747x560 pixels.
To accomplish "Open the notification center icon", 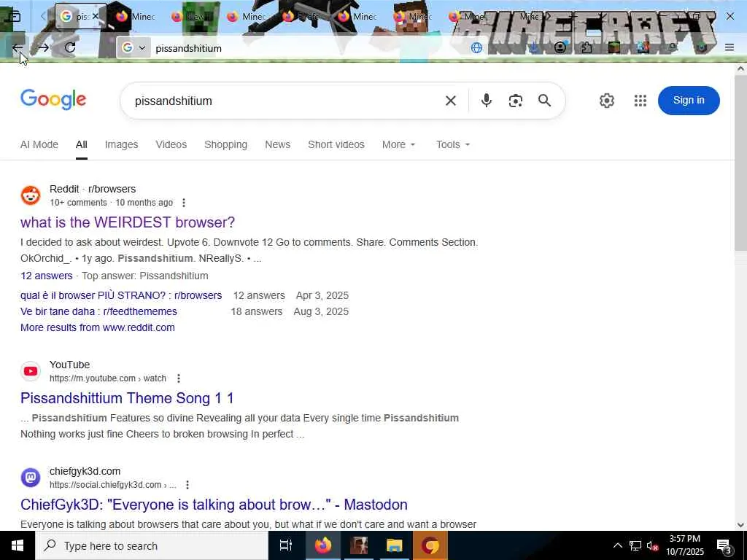I will (724, 546).
